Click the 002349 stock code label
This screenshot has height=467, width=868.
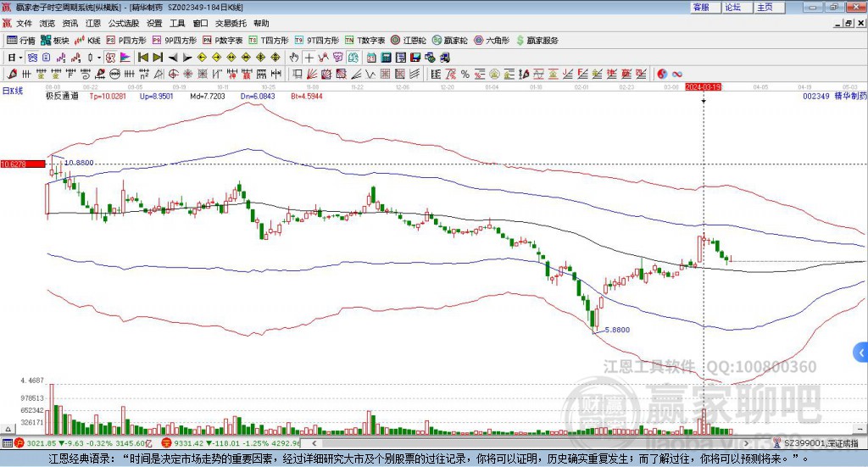tap(816, 96)
